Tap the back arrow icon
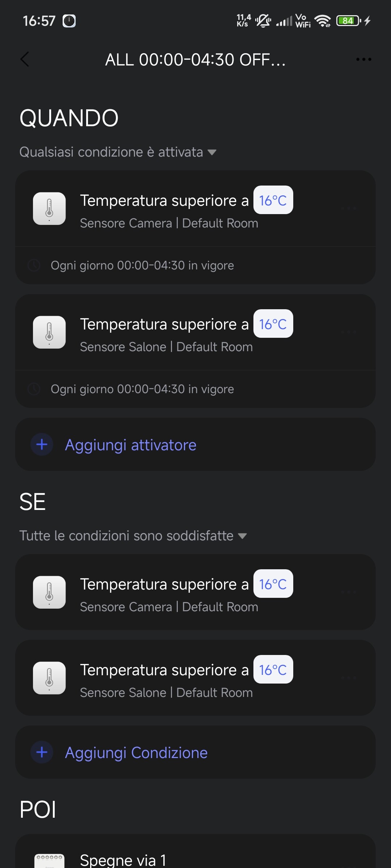This screenshot has height=868, width=391. coord(25,60)
